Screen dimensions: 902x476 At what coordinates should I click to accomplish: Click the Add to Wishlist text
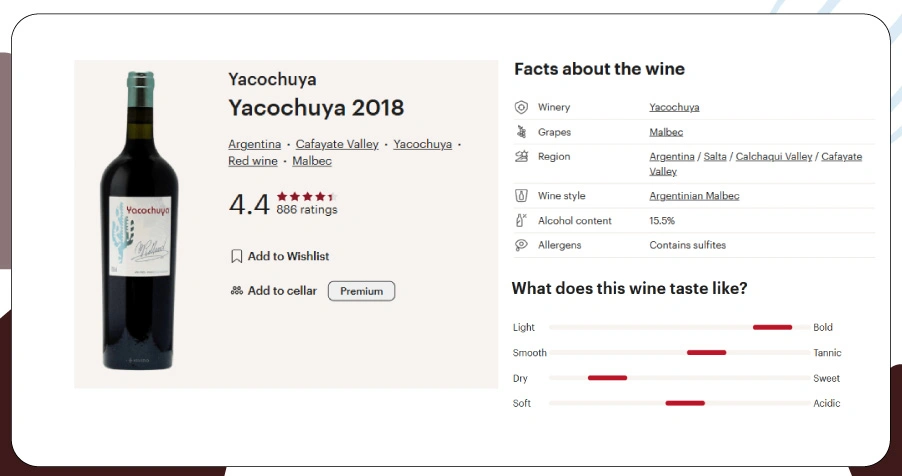pos(288,257)
